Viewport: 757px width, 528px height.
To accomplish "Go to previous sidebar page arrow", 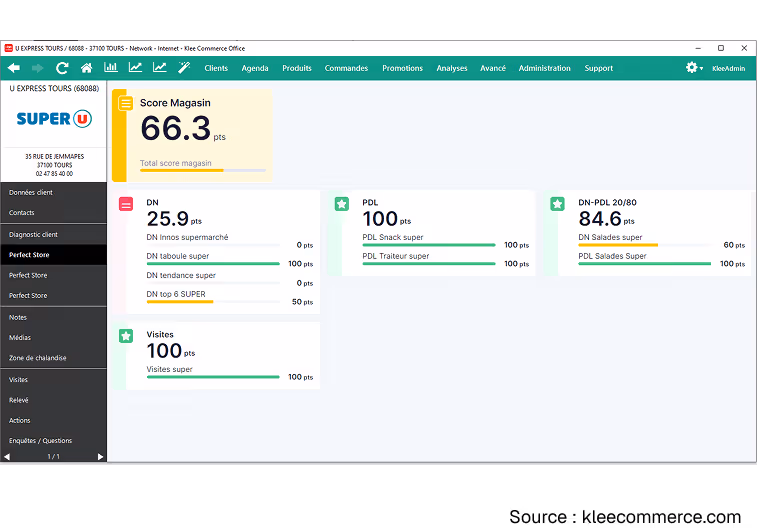I will [x=7, y=457].
